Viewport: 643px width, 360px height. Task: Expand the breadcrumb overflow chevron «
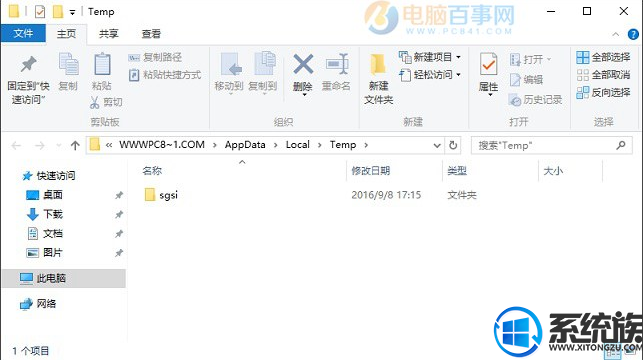[109, 145]
